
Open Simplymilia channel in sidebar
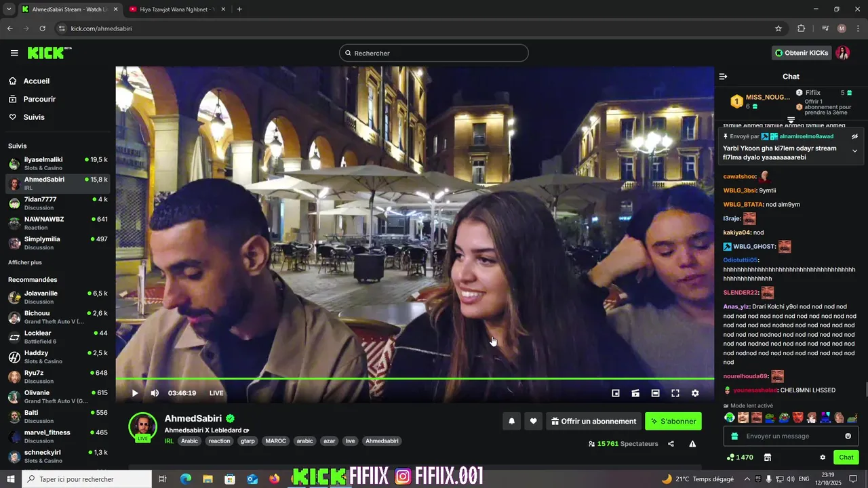click(58, 243)
